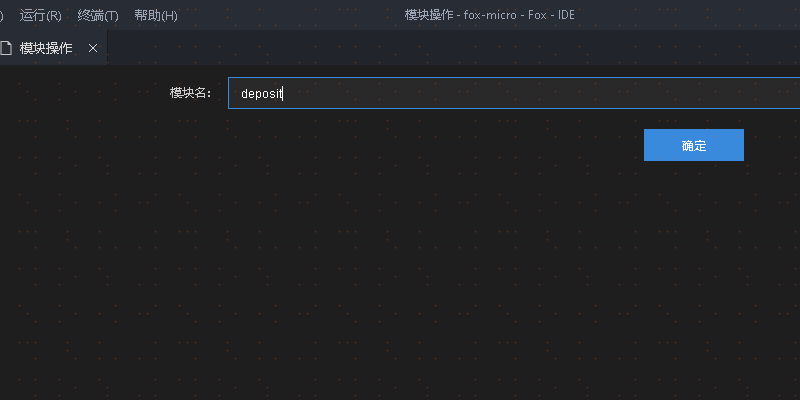Open the 运行(R) menu
This screenshot has height=400, width=800.
tap(40, 15)
